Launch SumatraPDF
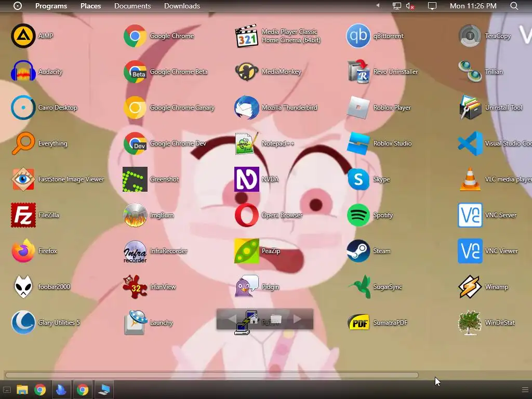 [358, 323]
